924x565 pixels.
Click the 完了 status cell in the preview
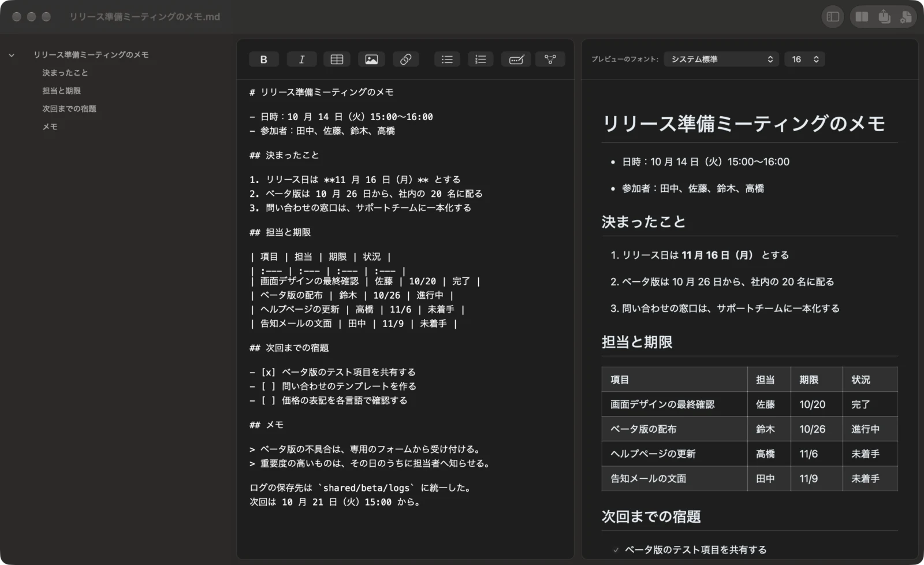pyautogui.click(x=870, y=404)
